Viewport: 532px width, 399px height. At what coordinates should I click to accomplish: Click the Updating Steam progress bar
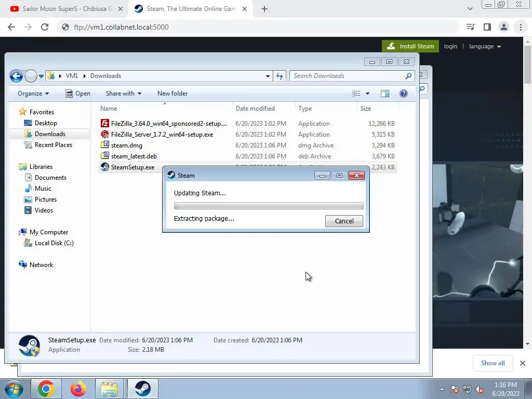tap(269, 206)
